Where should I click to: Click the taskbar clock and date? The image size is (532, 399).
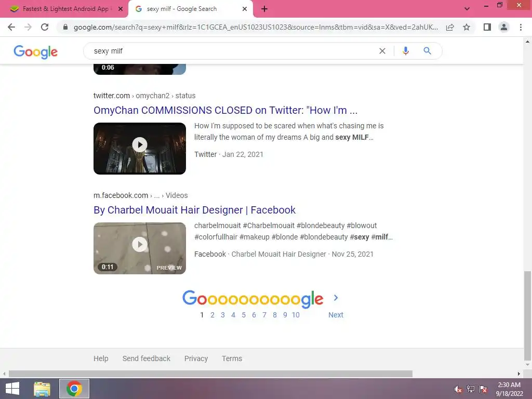pyautogui.click(x=509, y=389)
